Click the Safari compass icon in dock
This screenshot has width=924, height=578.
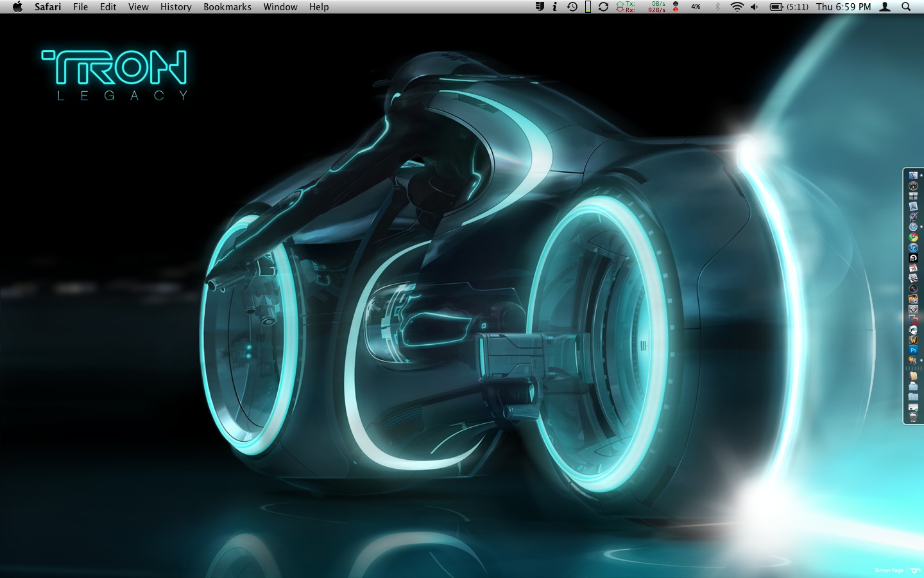[913, 227]
